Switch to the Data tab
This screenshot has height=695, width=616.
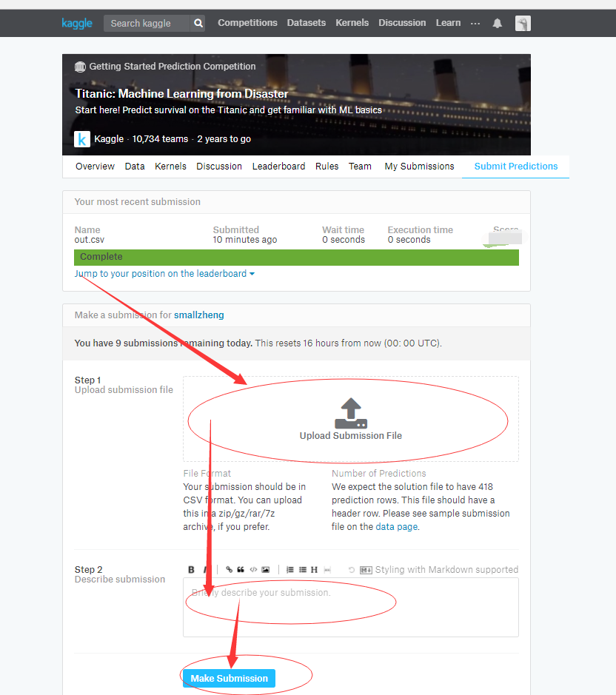135,167
